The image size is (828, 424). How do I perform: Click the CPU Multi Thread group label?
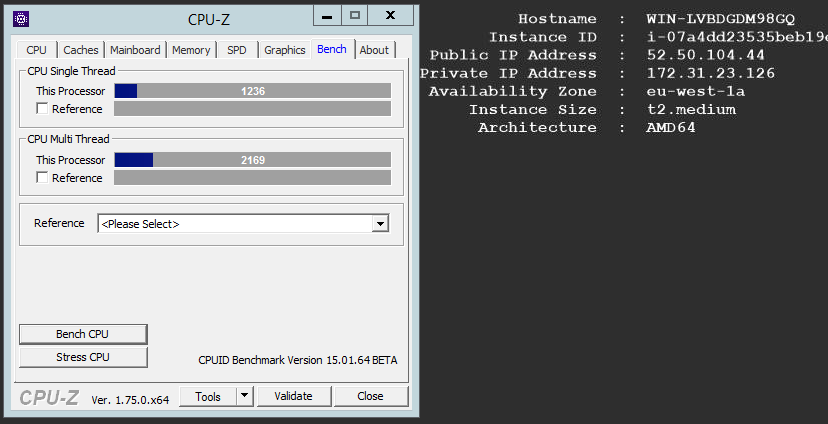[68, 139]
